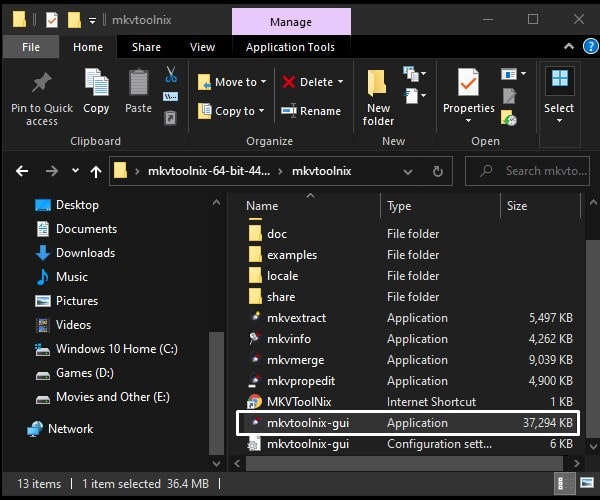Refresh the current folder view

438,171
